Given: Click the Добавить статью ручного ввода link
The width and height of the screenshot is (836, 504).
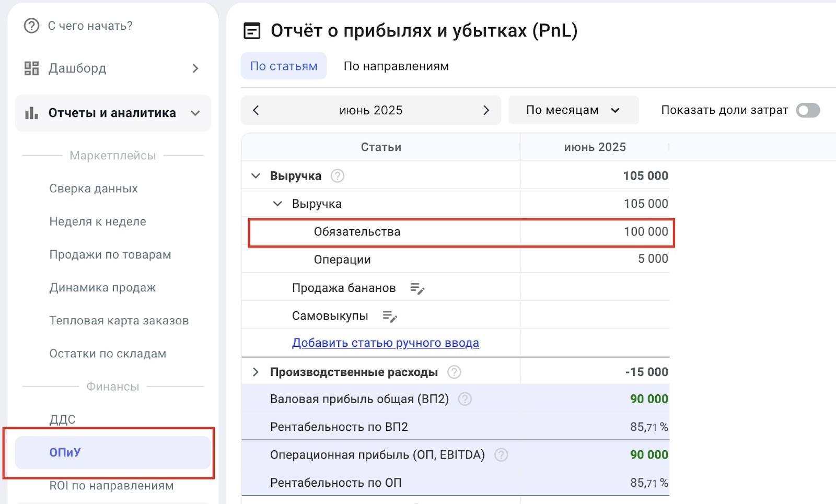Looking at the screenshot, I should [385, 343].
